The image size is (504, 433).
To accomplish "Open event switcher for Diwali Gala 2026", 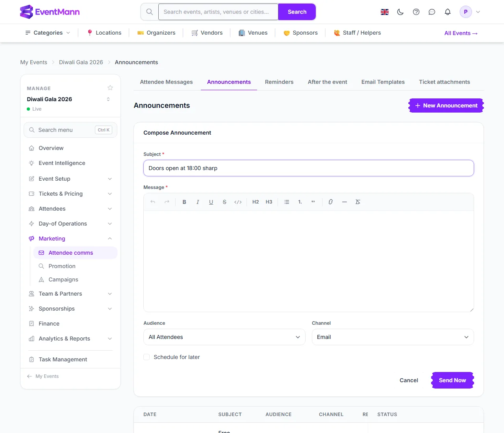I will tap(108, 99).
